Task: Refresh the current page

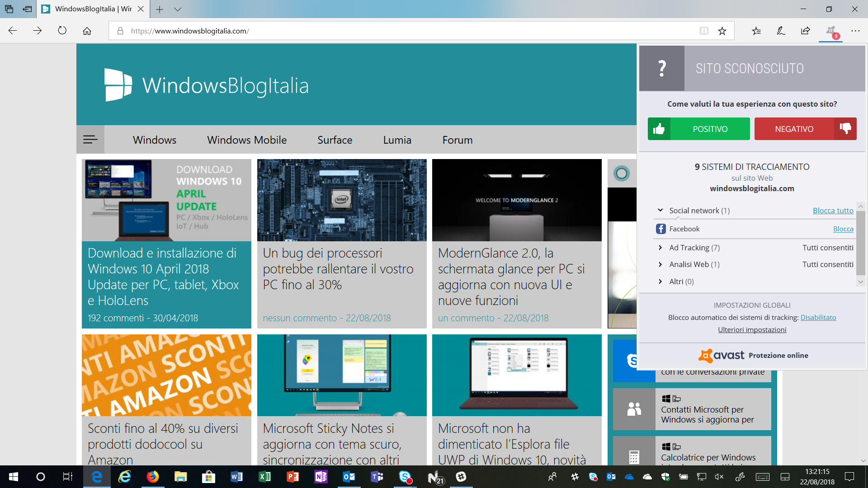Action: [x=62, y=31]
